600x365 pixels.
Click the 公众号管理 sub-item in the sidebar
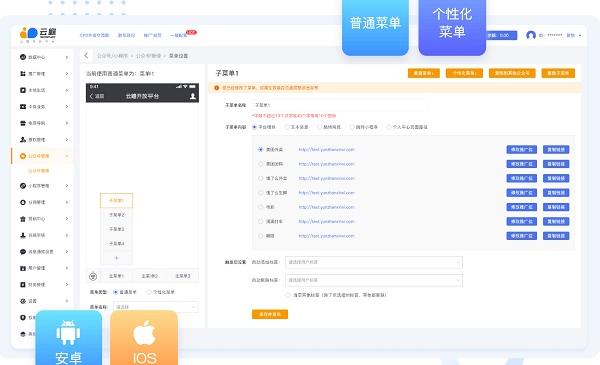pyautogui.click(x=39, y=171)
